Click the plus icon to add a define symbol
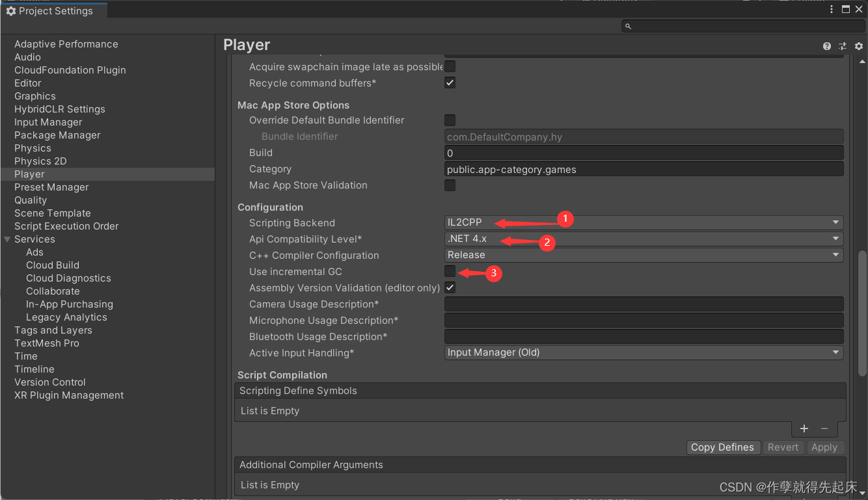 [x=804, y=428]
